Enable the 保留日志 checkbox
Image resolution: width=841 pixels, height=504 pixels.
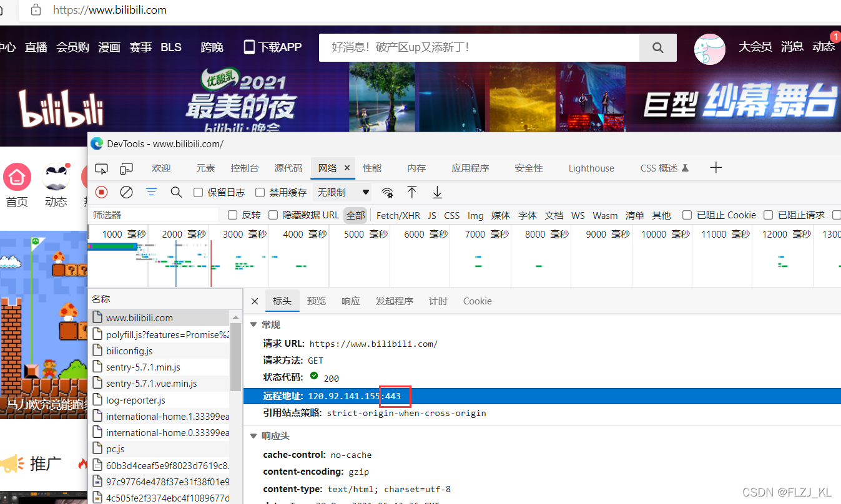point(198,192)
